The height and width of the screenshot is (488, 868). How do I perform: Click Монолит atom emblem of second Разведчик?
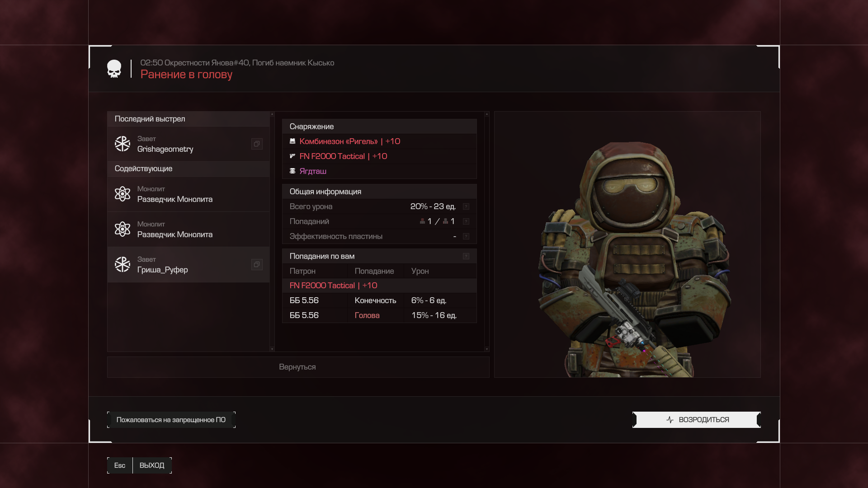pyautogui.click(x=123, y=229)
